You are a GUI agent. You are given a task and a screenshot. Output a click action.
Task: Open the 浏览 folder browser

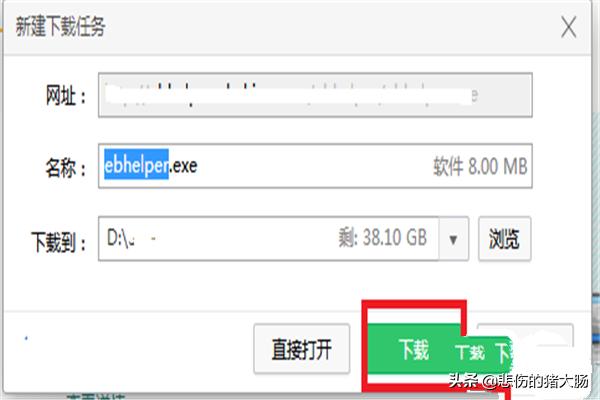click(x=504, y=239)
